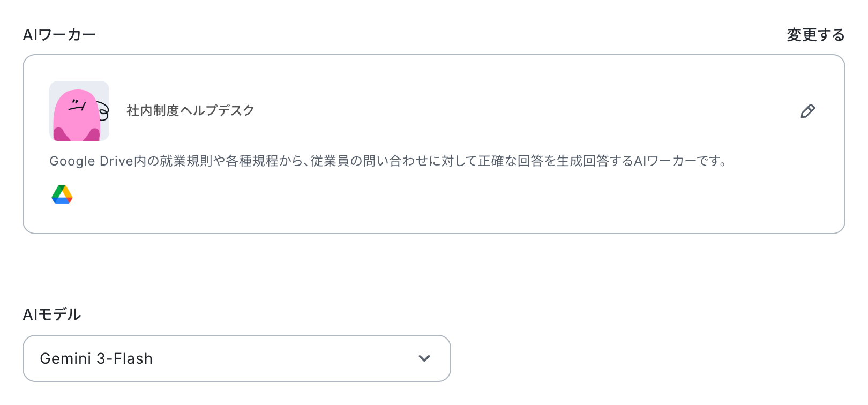The height and width of the screenshot is (405, 868).
Task: Click the Drive integration logo under description
Action: [62, 194]
